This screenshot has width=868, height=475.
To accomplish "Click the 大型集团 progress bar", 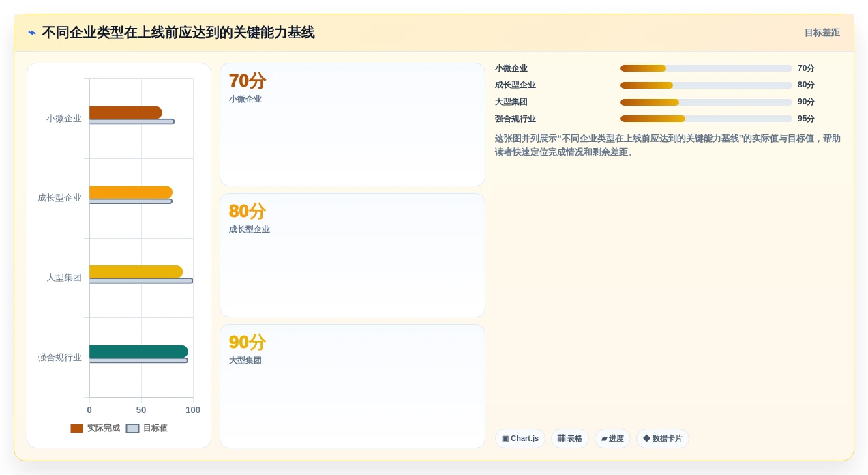I will click(706, 102).
